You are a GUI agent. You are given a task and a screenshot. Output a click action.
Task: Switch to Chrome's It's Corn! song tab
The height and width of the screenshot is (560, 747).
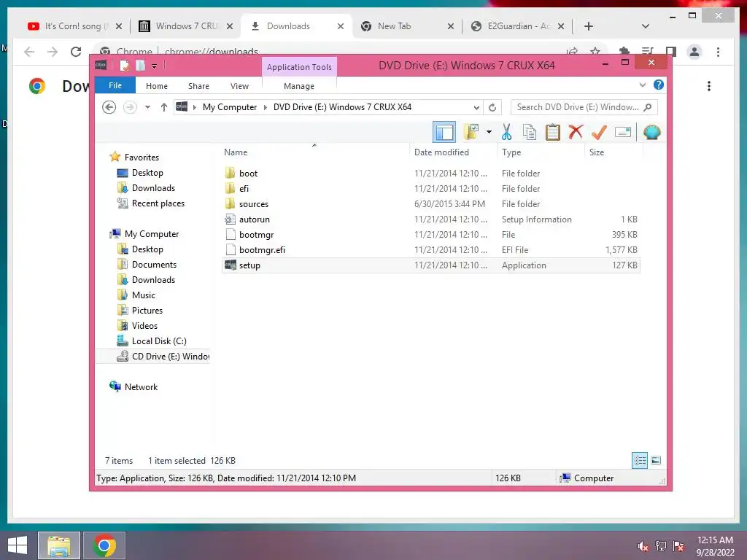point(76,26)
